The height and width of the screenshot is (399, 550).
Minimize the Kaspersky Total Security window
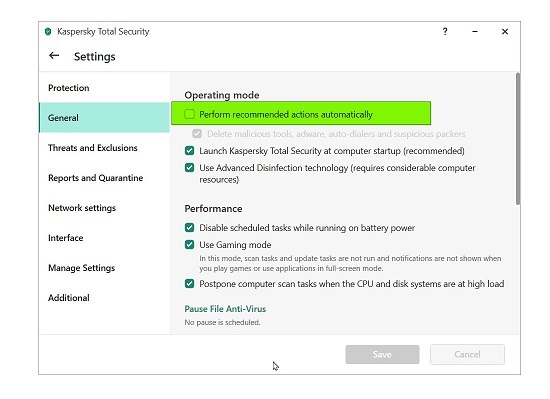point(475,32)
